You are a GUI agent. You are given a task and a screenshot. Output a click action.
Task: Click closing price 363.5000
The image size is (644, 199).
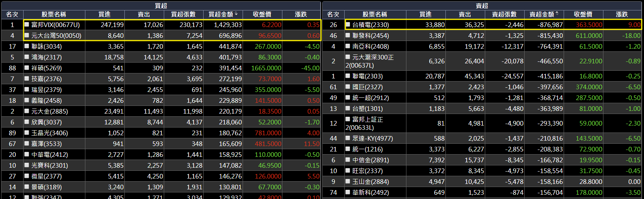click(589, 25)
